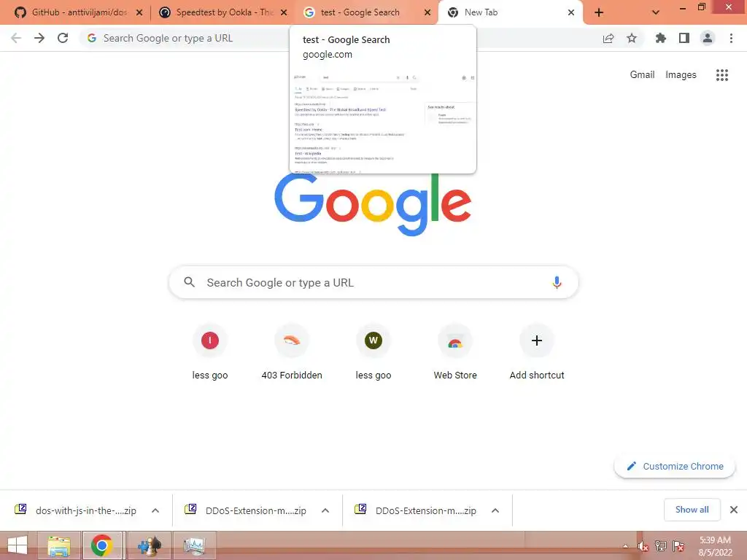Go back with the back arrow
This screenshot has height=560, width=747.
(16, 38)
